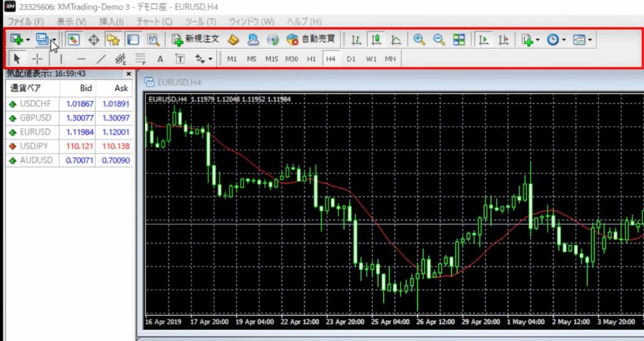Set timeframe to MN
The width and height of the screenshot is (644, 341).
click(390, 59)
